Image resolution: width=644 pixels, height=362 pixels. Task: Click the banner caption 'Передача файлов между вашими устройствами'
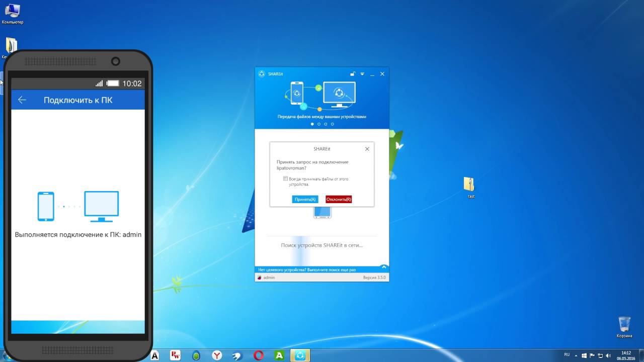(x=322, y=116)
